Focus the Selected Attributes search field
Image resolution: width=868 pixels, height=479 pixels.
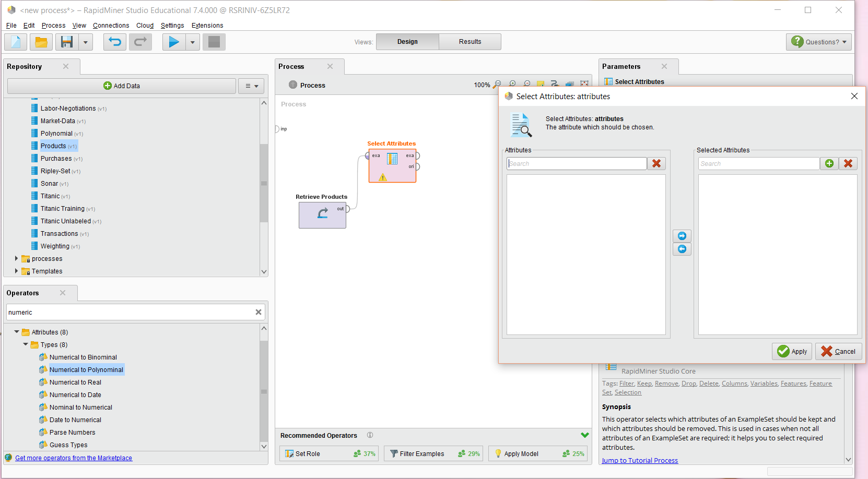(759, 163)
